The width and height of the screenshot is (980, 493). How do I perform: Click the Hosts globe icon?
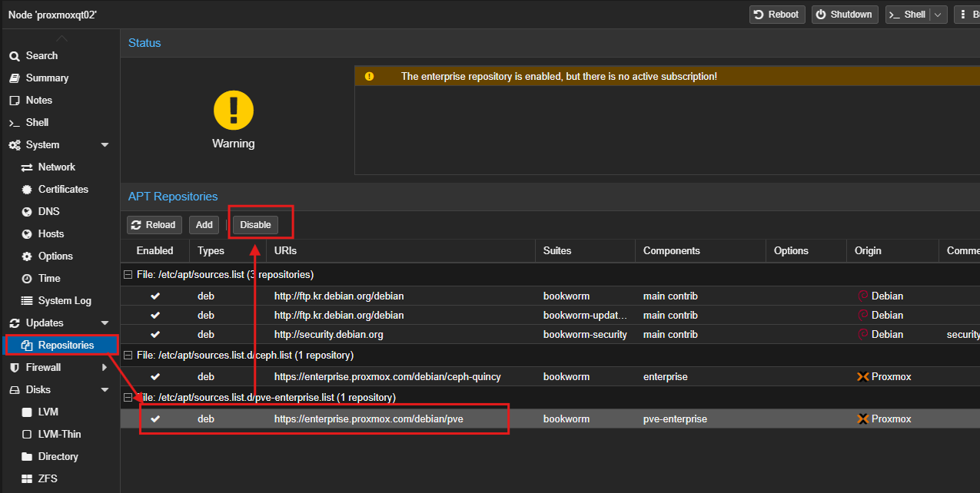[x=27, y=233]
